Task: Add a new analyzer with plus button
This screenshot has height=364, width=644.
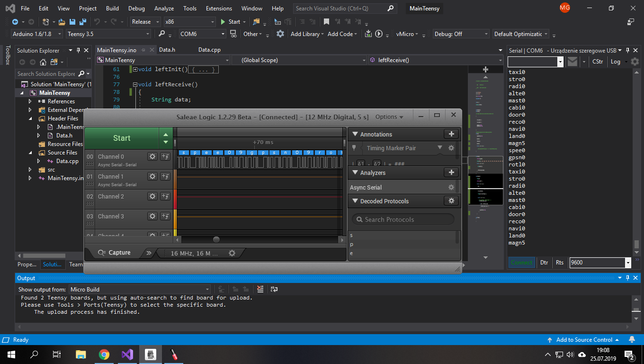Action: tap(451, 173)
